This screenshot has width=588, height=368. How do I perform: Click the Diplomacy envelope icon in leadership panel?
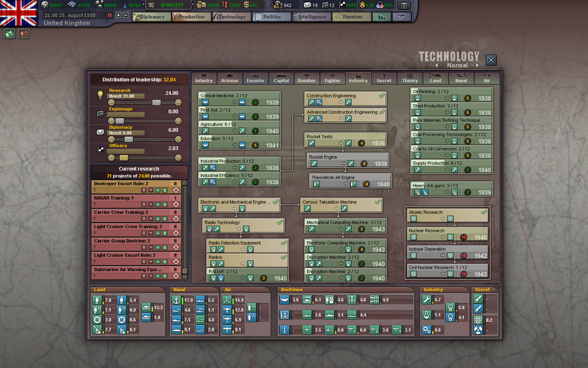point(100,132)
